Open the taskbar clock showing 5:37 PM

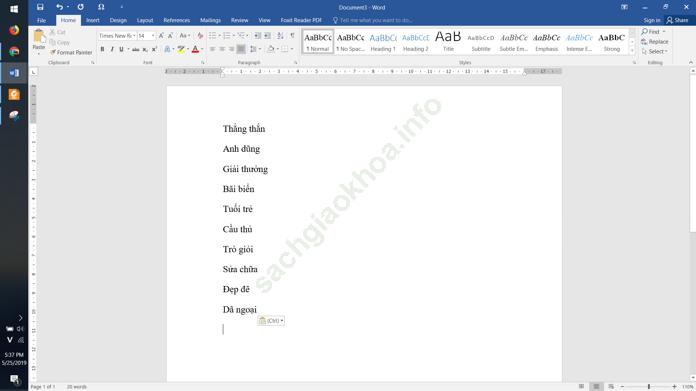14,355
